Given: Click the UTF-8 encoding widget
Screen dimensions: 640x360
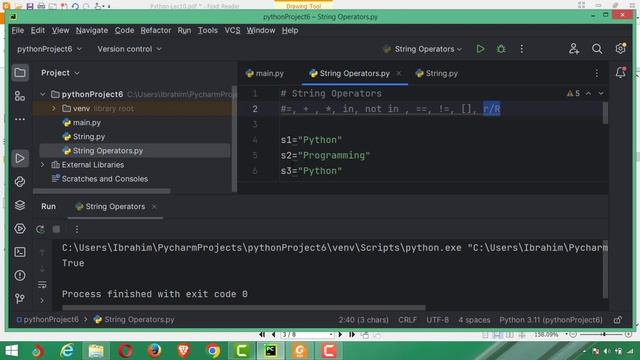Looking at the screenshot, I should (437, 320).
